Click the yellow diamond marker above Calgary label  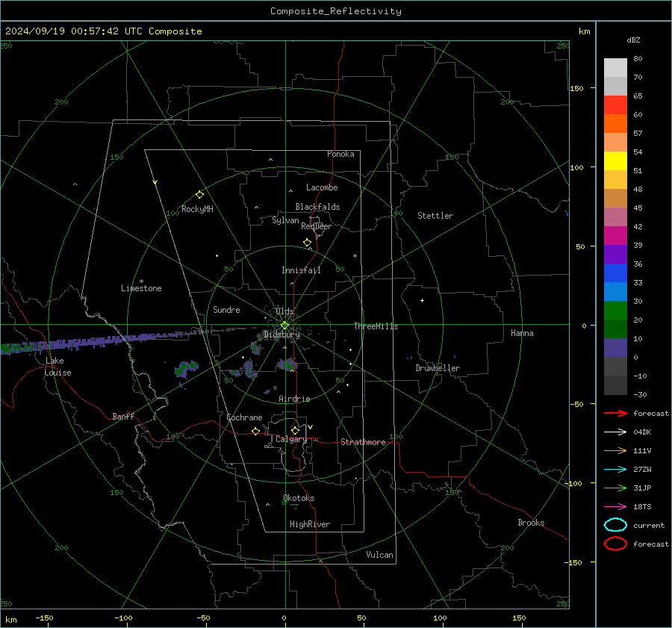pos(295,430)
